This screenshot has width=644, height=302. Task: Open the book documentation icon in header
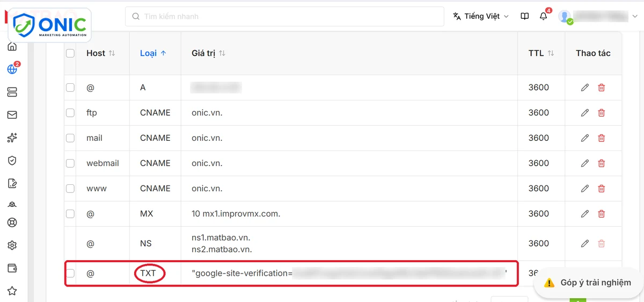coord(525,16)
